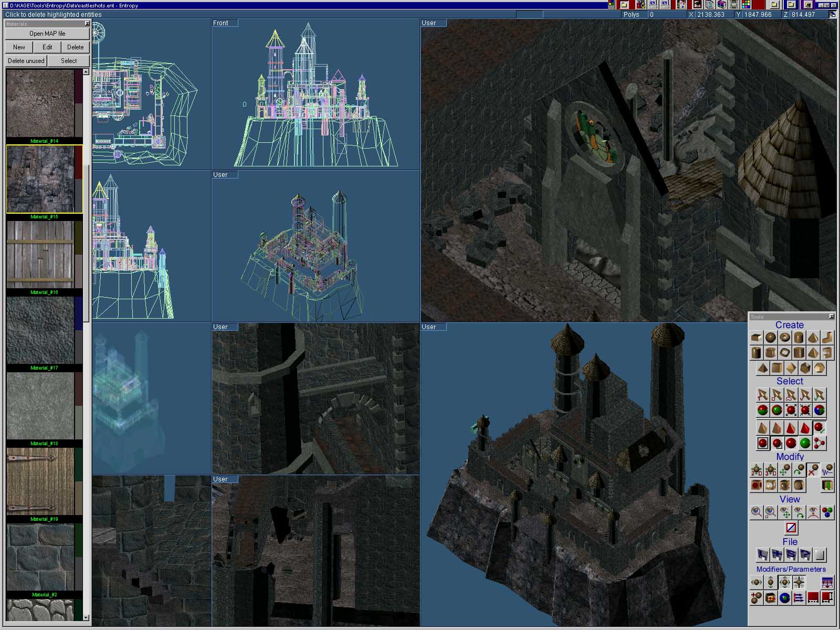Click the blue globe modifier icon

785,598
